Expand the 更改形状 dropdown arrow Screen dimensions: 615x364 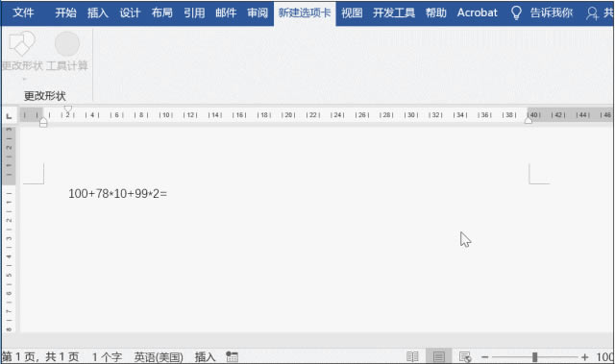coord(24,79)
